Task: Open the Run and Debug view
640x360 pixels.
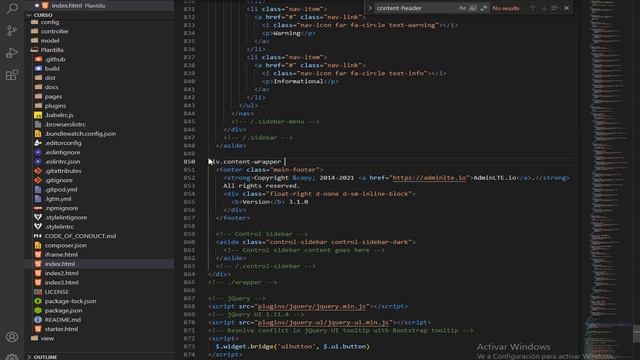Action: coord(12,53)
